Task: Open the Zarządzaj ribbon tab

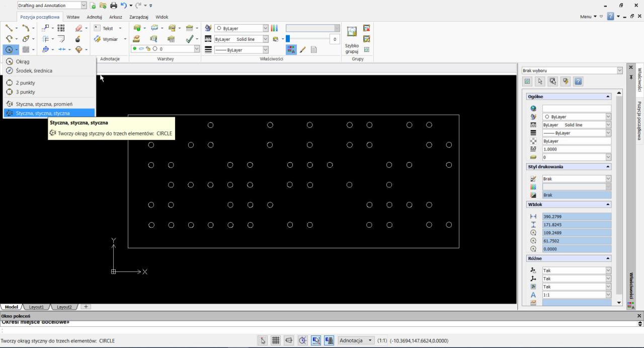Action: click(139, 17)
